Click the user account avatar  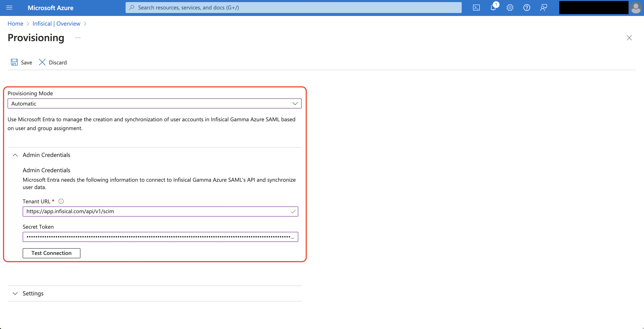pyautogui.click(x=636, y=8)
